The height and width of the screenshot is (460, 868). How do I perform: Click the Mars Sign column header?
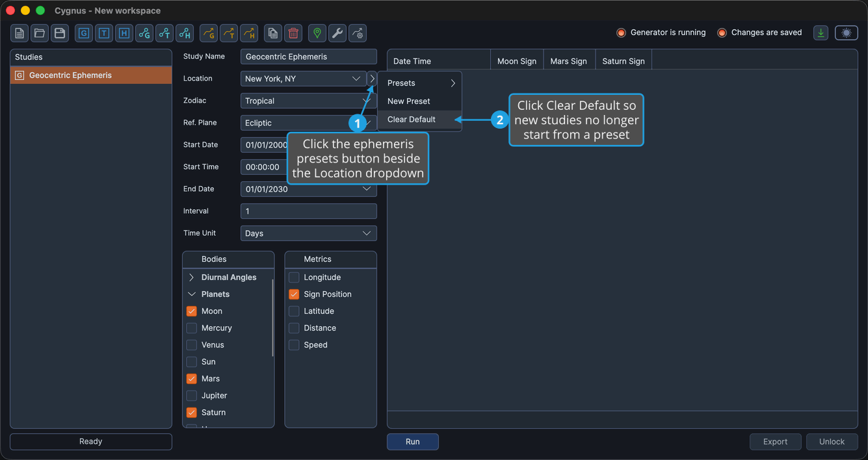(569, 61)
